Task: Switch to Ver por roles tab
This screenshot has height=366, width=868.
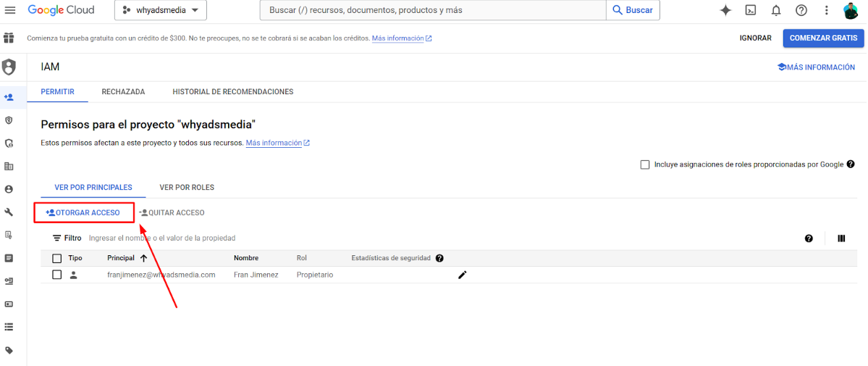Action: click(187, 187)
